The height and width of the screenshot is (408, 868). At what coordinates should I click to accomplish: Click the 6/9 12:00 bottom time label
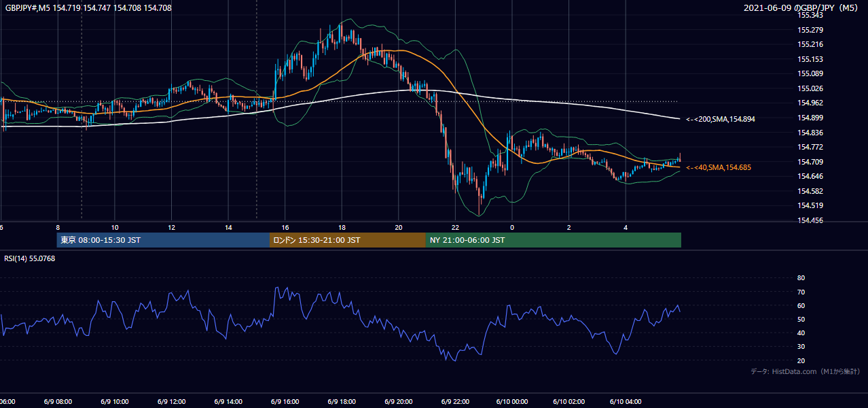point(171,401)
